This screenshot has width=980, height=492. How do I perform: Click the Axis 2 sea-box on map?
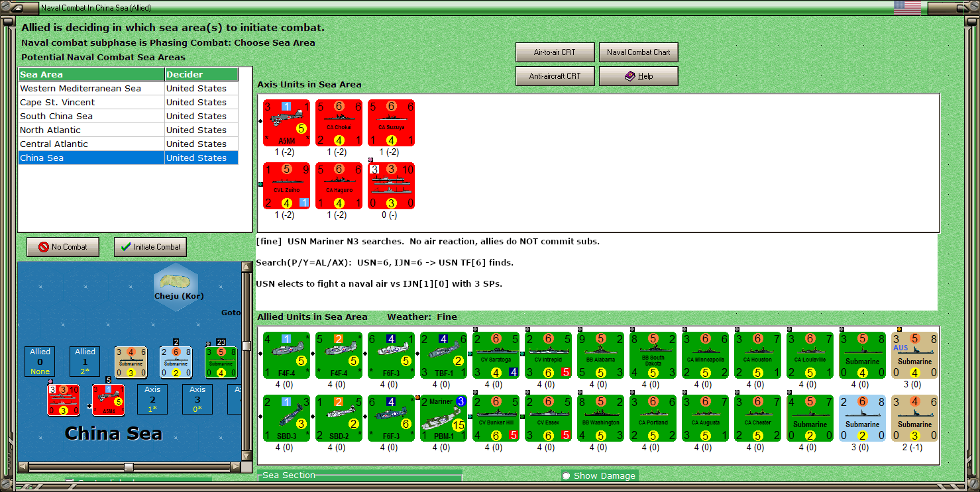(x=152, y=400)
